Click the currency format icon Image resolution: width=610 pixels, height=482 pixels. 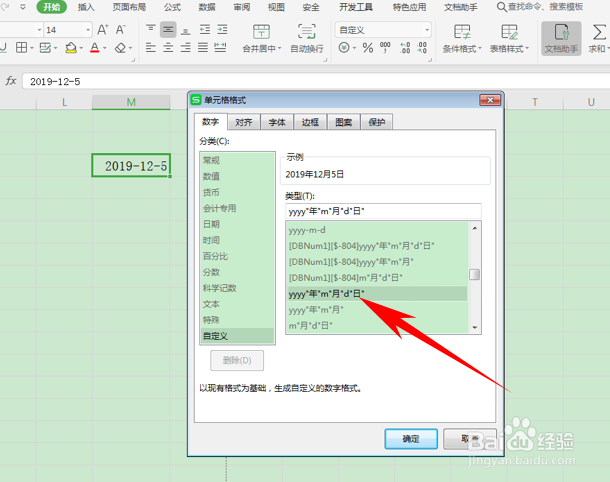click(x=344, y=48)
